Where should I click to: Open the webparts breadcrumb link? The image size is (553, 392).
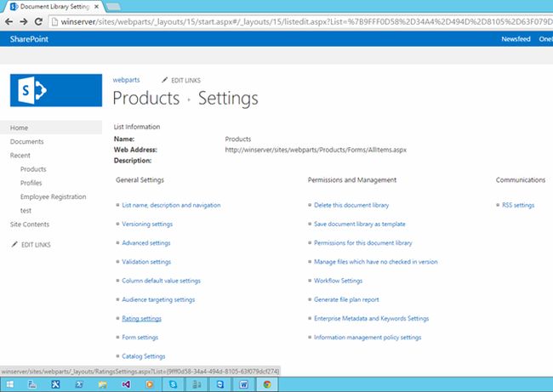coord(126,80)
